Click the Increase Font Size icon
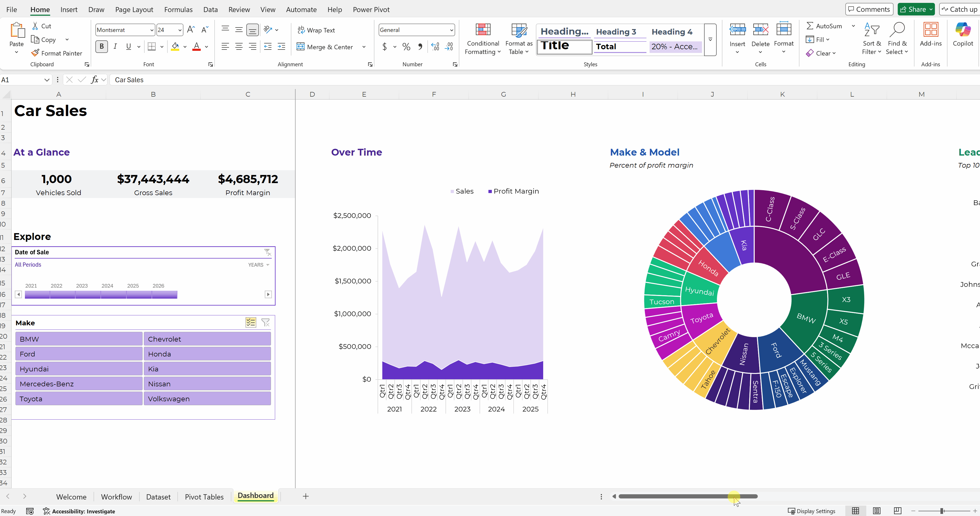Viewport: 980px width, 516px height. pyautogui.click(x=191, y=30)
